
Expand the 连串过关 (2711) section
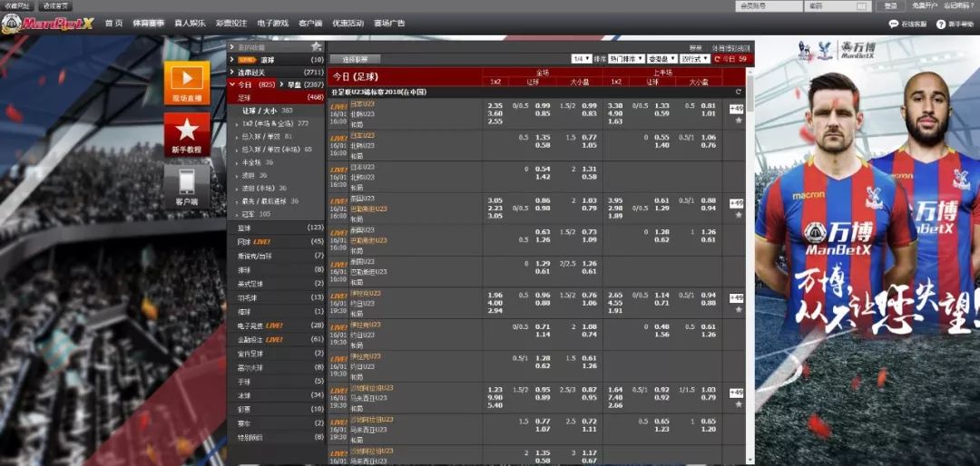point(276,73)
